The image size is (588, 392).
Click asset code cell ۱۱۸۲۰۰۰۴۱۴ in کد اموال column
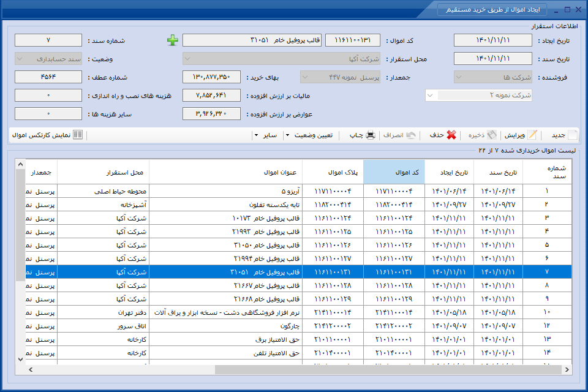click(x=394, y=205)
